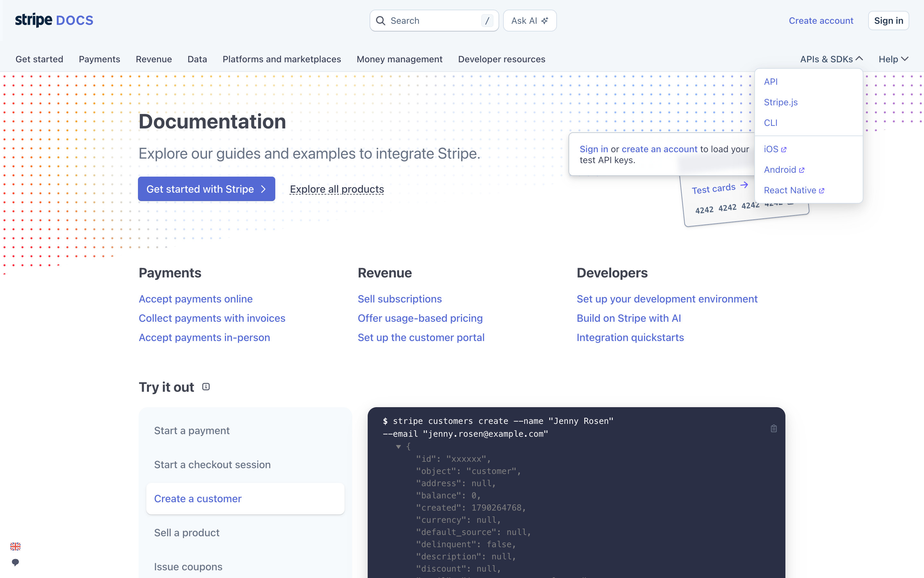Open the feedback chat bubble icon
This screenshot has height=578, width=924.
(15, 562)
